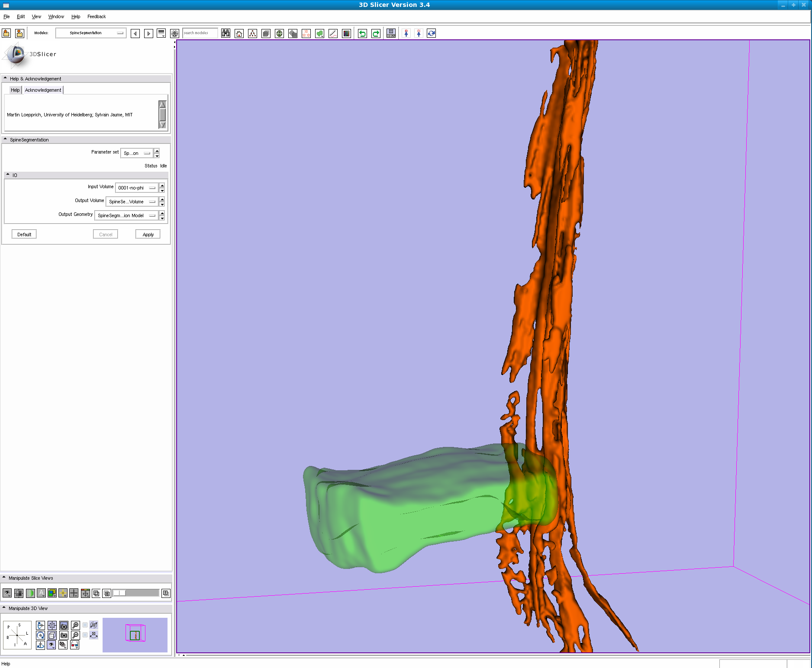This screenshot has width=812, height=668.
Task: Click the Apply button
Action: pos(148,234)
